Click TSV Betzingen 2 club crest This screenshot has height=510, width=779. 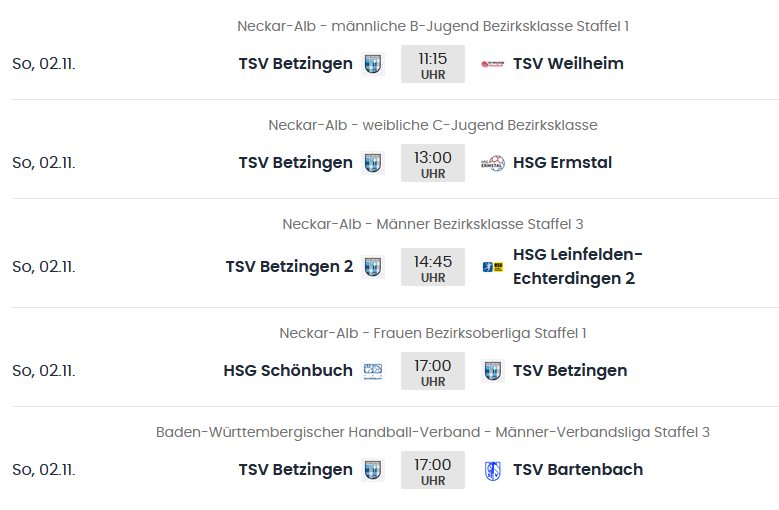pos(373,267)
